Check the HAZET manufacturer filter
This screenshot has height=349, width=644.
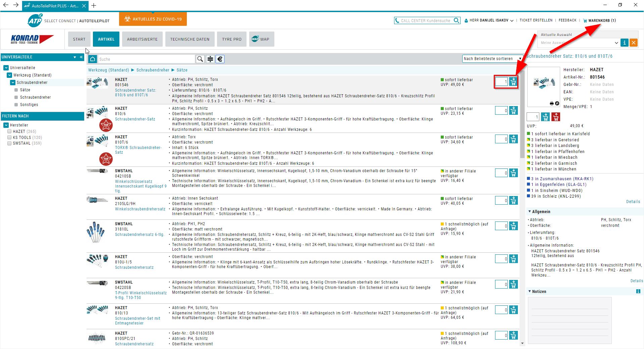click(9, 132)
